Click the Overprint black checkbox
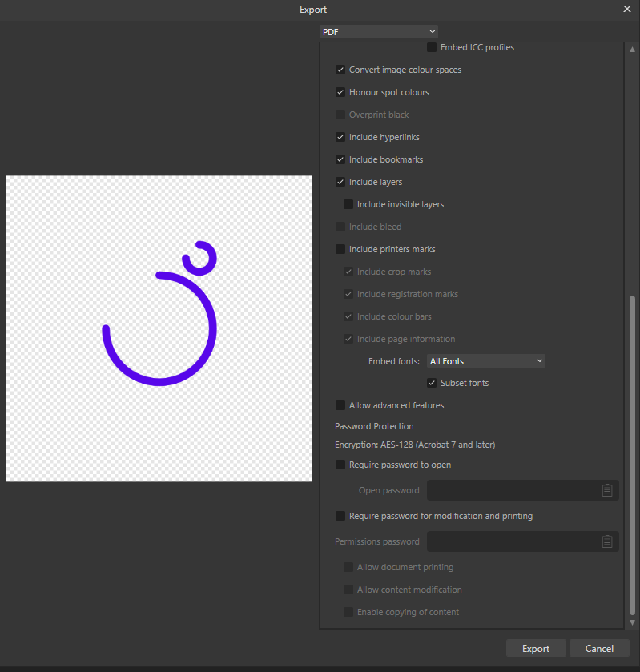 click(340, 115)
